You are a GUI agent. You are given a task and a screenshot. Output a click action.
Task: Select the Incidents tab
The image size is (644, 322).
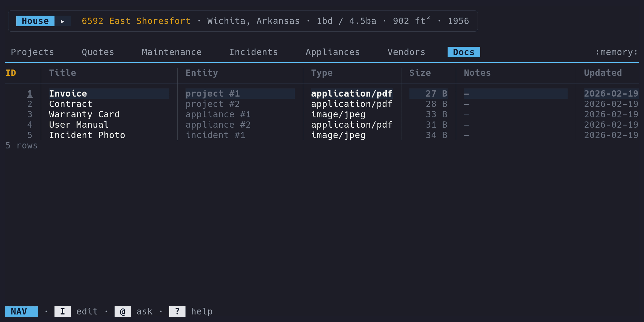(253, 52)
